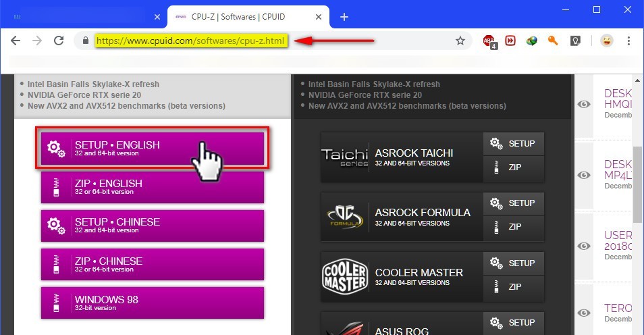644x335 pixels.
Task: Click the orange key extension icon
Action: (553, 41)
